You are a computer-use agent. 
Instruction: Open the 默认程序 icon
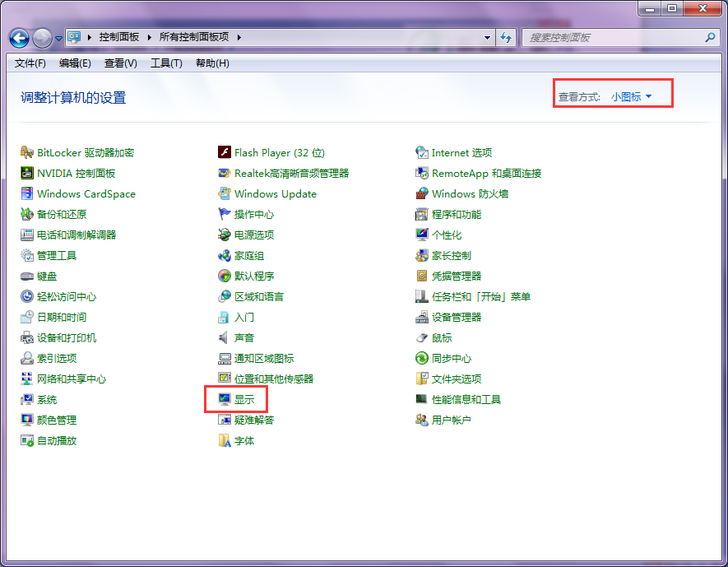tap(225, 276)
